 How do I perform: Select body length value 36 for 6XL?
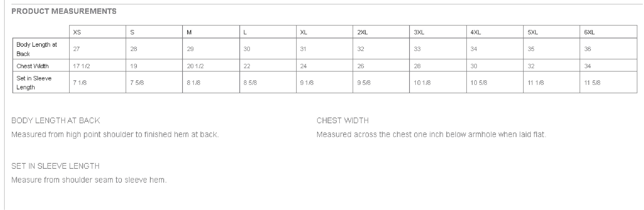(x=587, y=49)
